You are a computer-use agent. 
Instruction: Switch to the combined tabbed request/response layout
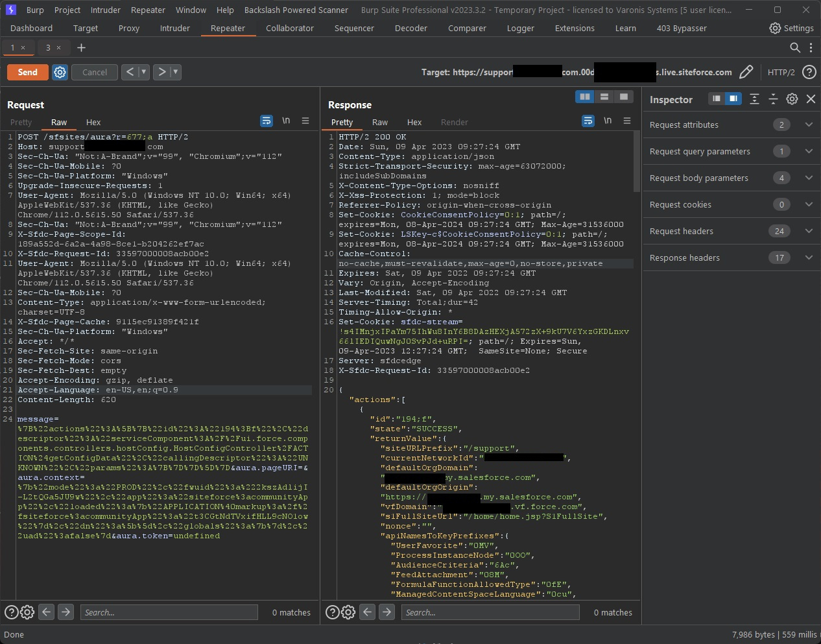(x=624, y=97)
